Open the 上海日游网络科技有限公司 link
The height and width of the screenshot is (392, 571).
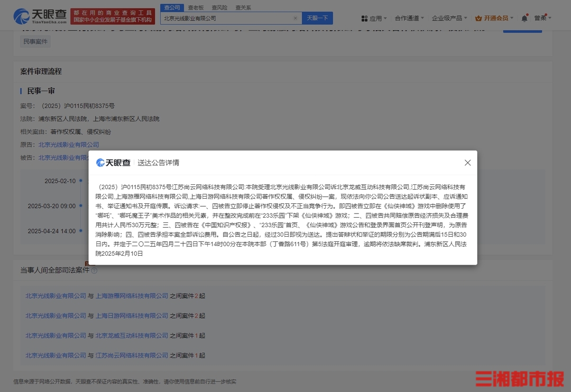132,315
